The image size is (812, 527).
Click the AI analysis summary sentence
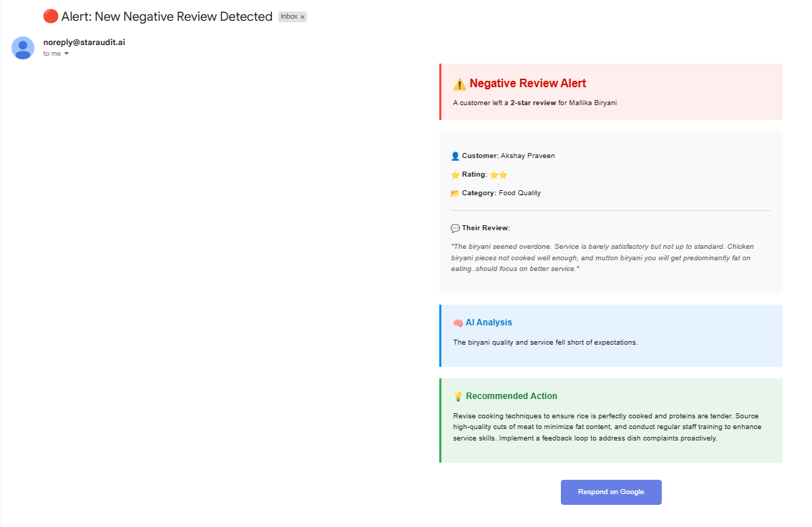545,343
